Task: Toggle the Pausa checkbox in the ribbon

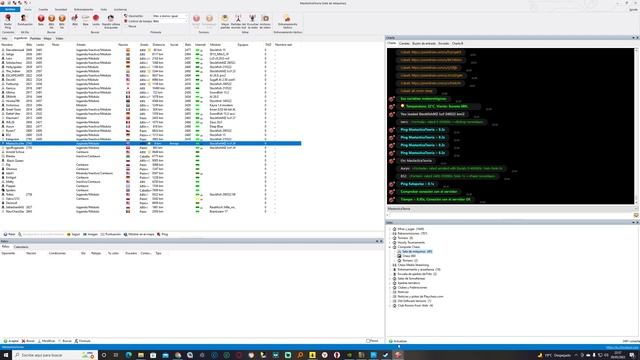Action: click(x=126, y=26)
